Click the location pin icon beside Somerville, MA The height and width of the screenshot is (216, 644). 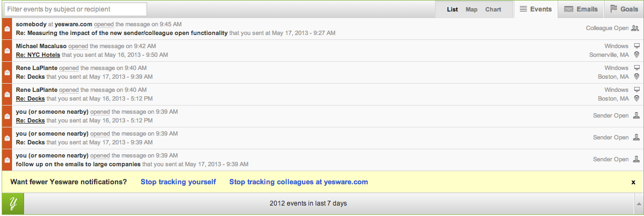[x=636, y=55]
